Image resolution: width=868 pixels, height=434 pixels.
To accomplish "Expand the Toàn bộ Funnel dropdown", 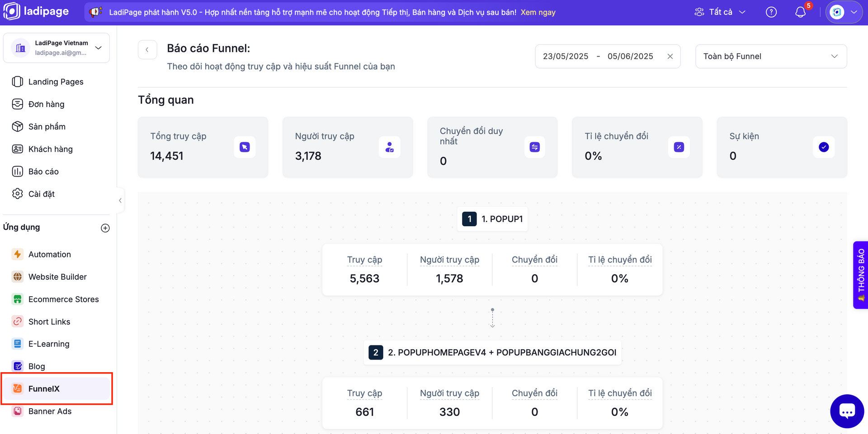I will [771, 56].
